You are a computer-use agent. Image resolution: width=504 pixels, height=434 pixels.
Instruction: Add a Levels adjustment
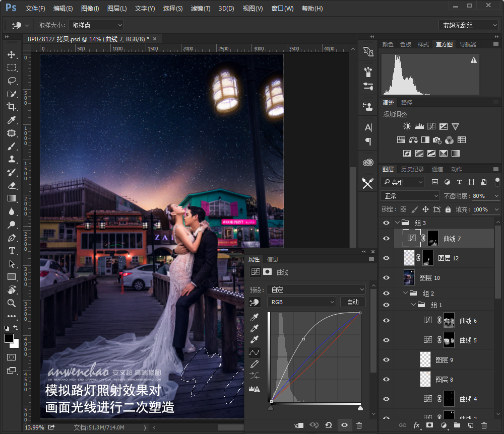pos(419,126)
